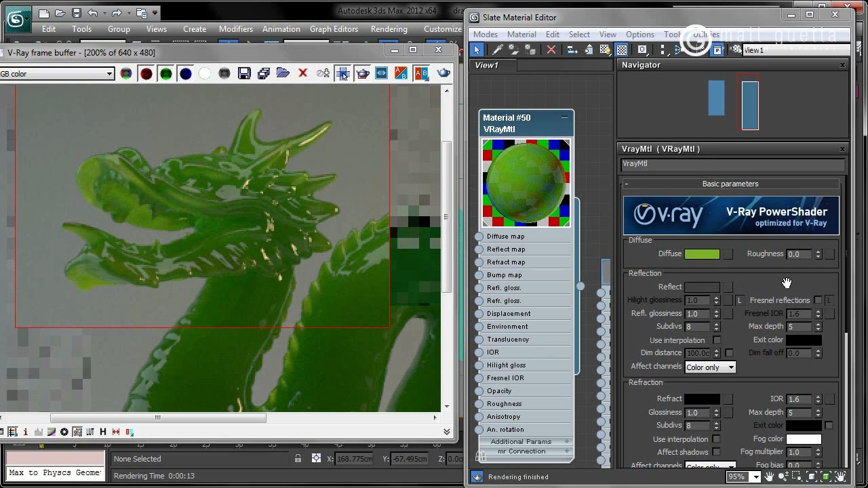
Task: Open the Modifiers menu in 3ds Max
Action: (236, 29)
